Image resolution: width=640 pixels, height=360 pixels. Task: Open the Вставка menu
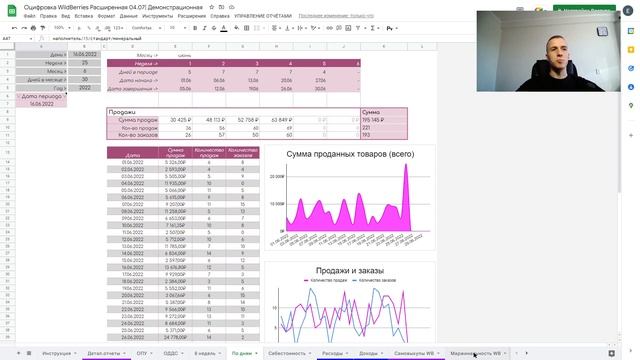(84, 16)
